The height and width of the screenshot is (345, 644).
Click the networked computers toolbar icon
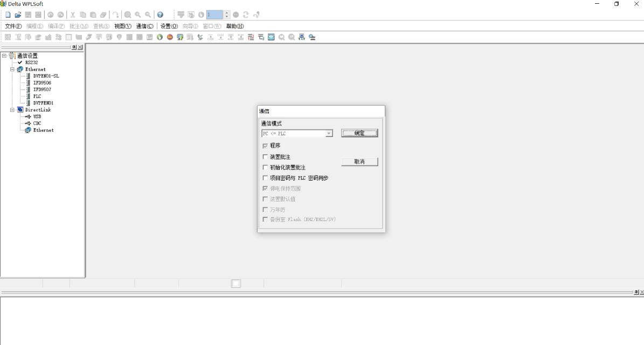click(301, 37)
